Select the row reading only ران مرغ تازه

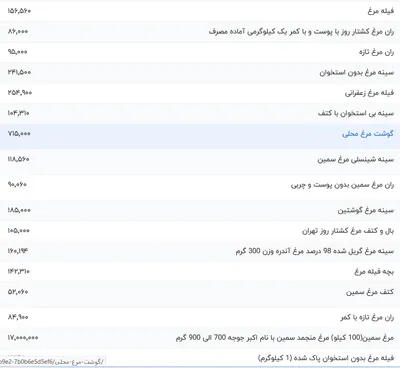(x=200, y=52)
